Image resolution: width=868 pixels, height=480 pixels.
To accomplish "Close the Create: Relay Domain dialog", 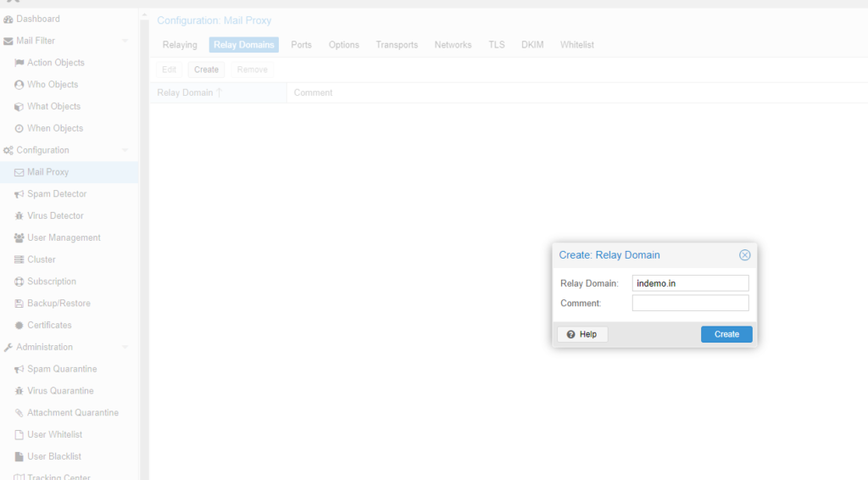I will (744, 254).
